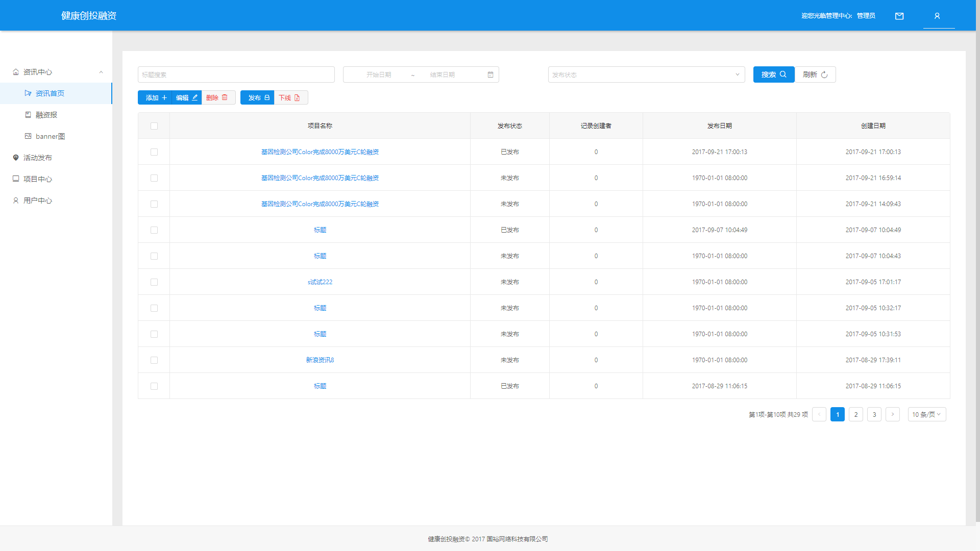Open the 发布状态 dropdown

pos(646,74)
